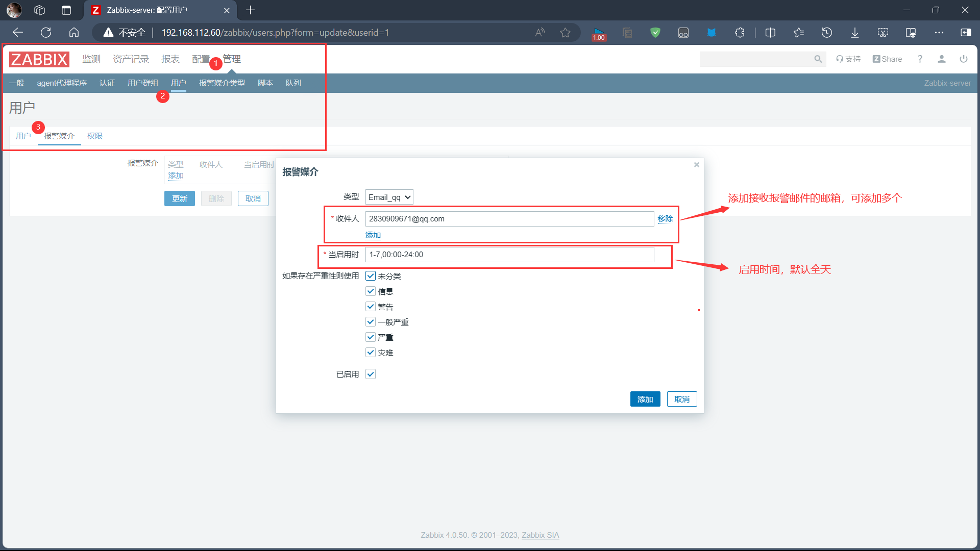Open downloads icon in toolbar
The height and width of the screenshot is (551, 980).
tap(855, 33)
